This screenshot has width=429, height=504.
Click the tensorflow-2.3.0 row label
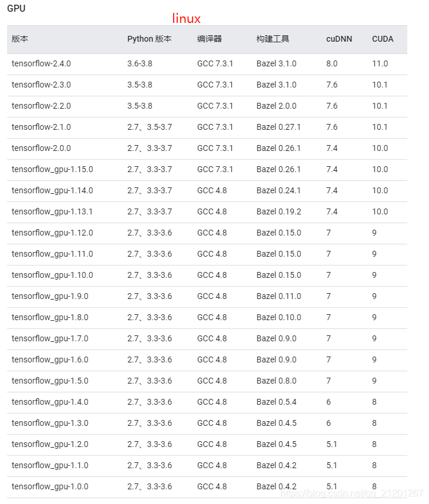[41, 85]
